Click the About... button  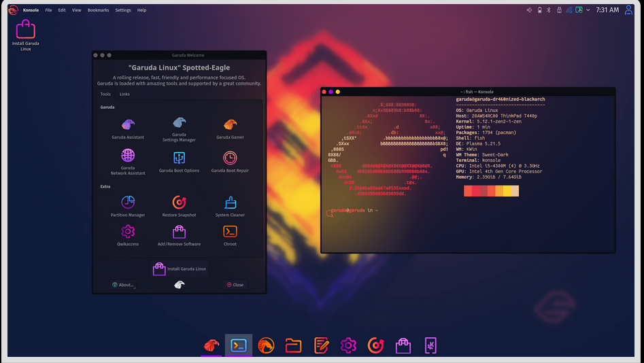tap(123, 285)
